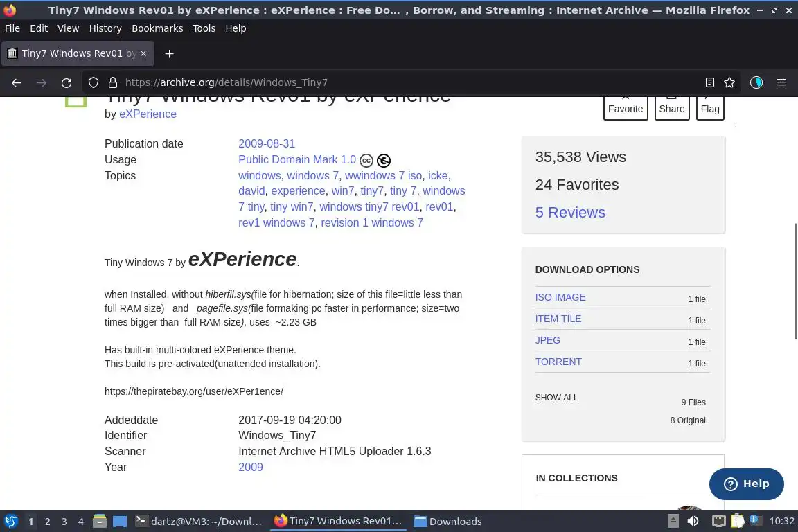Open the 'wwindows 7 iso' topic link
Image resolution: width=798 pixels, height=532 pixels.
pos(383,175)
